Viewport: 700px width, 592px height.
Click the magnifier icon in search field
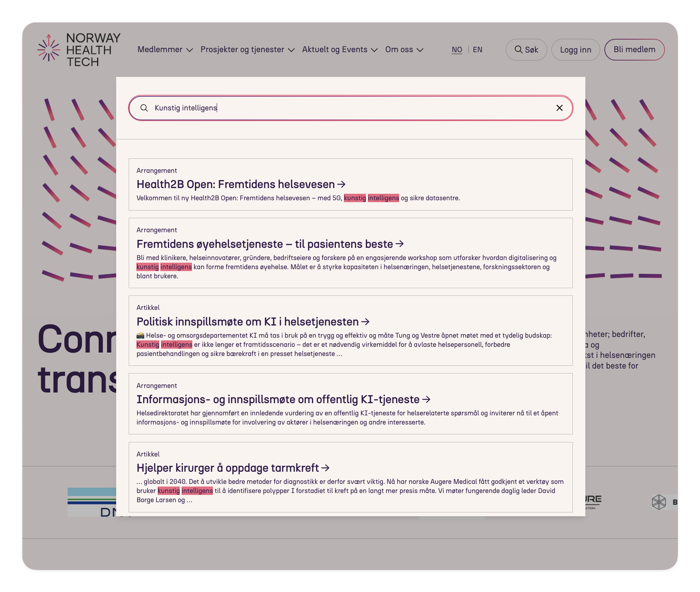coord(144,108)
